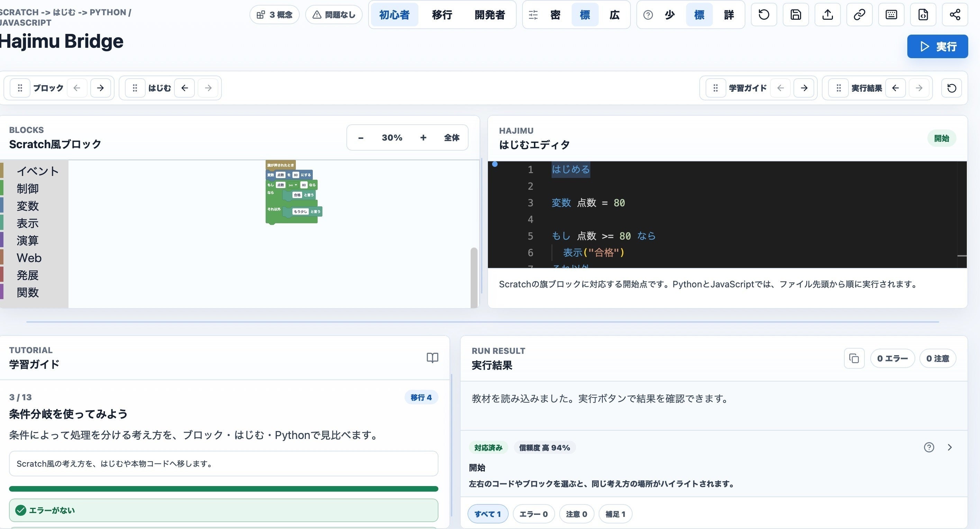Click the 問題なし status badge

tap(334, 15)
